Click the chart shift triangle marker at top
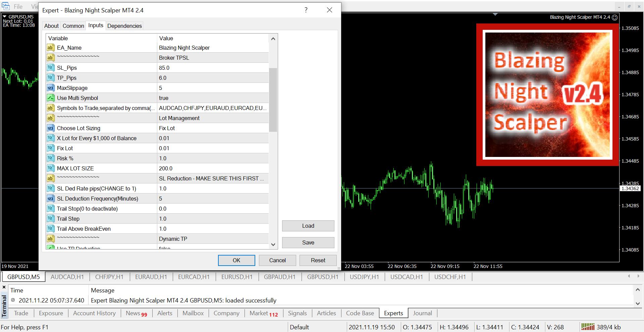 pos(495,14)
